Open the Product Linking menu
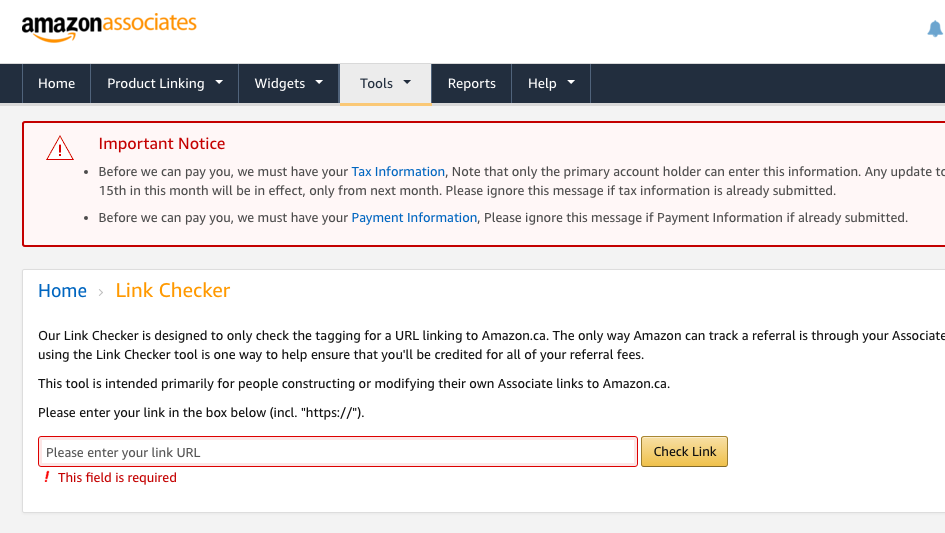 pyautogui.click(x=165, y=83)
